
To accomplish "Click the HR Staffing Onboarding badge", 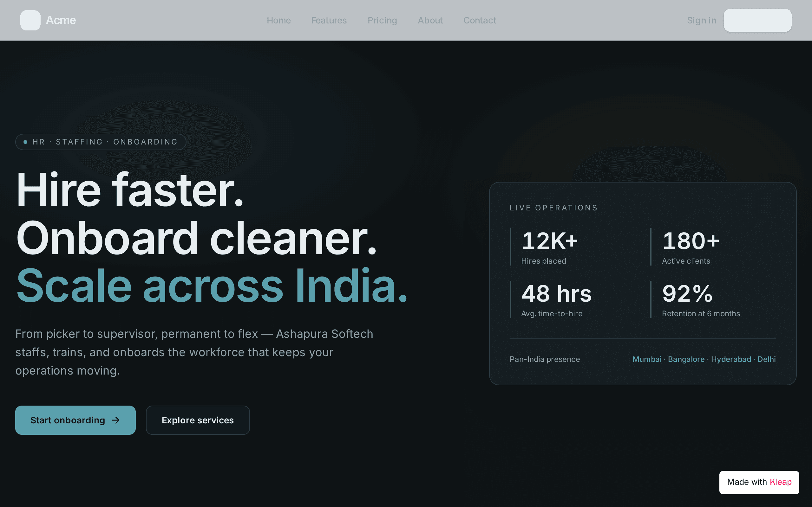I will tap(101, 142).
